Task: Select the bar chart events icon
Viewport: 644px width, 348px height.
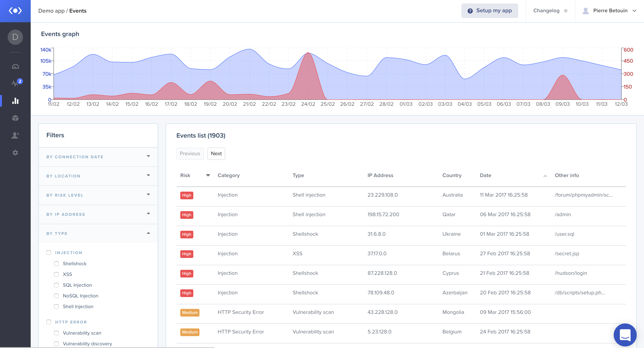Action: [x=15, y=101]
